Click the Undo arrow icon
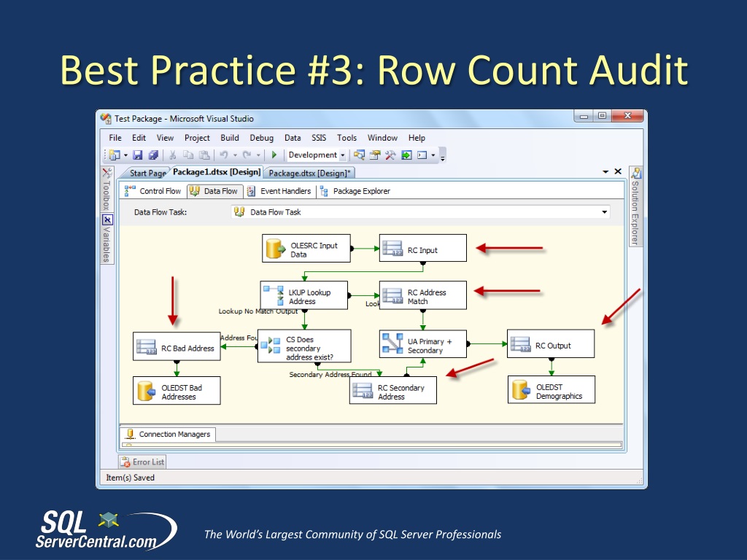 pos(223,155)
